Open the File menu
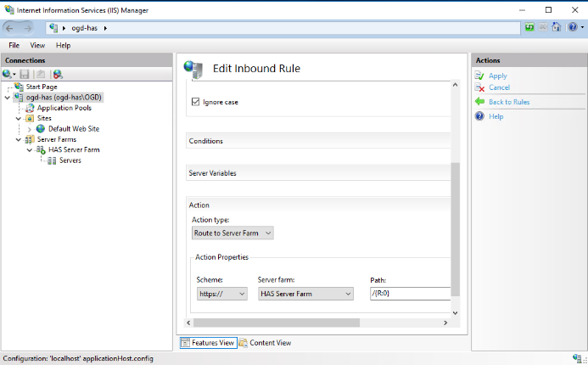This screenshot has height=365, width=588. pyautogui.click(x=14, y=45)
